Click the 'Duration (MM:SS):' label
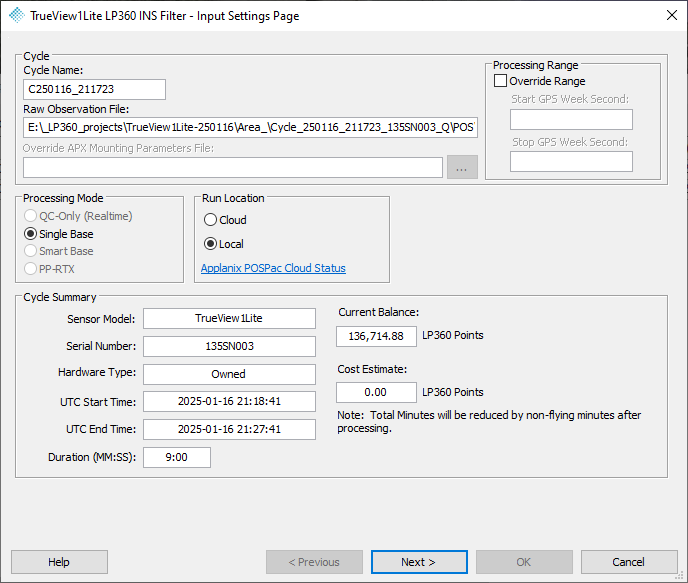This screenshot has width=688, height=583. 92,457
